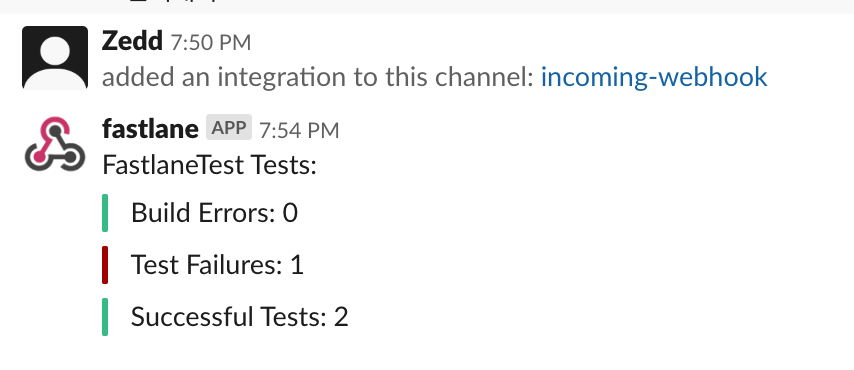Select the Build Errors: 0 attachment text
Viewport: 854px width, 370px height.
pos(215,213)
